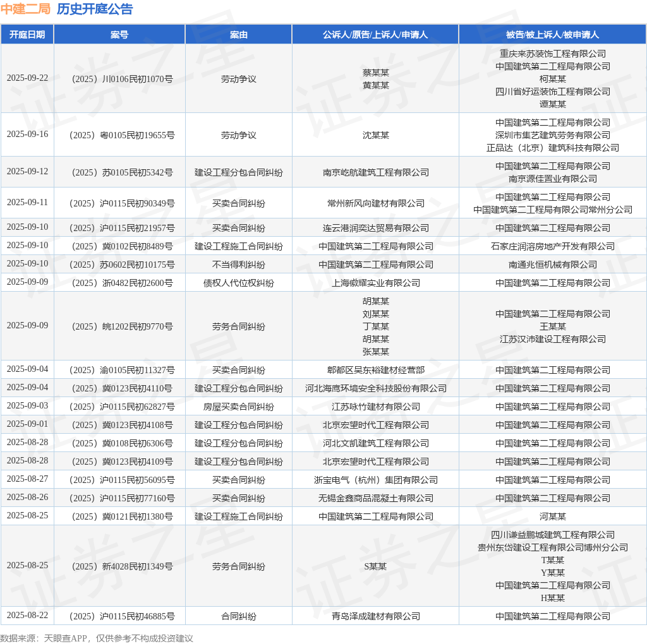This screenshot has height=644, width=647.
Task: Click defendant 石家庄润溶房地产开发有限公司
Action: coord(553,246)
